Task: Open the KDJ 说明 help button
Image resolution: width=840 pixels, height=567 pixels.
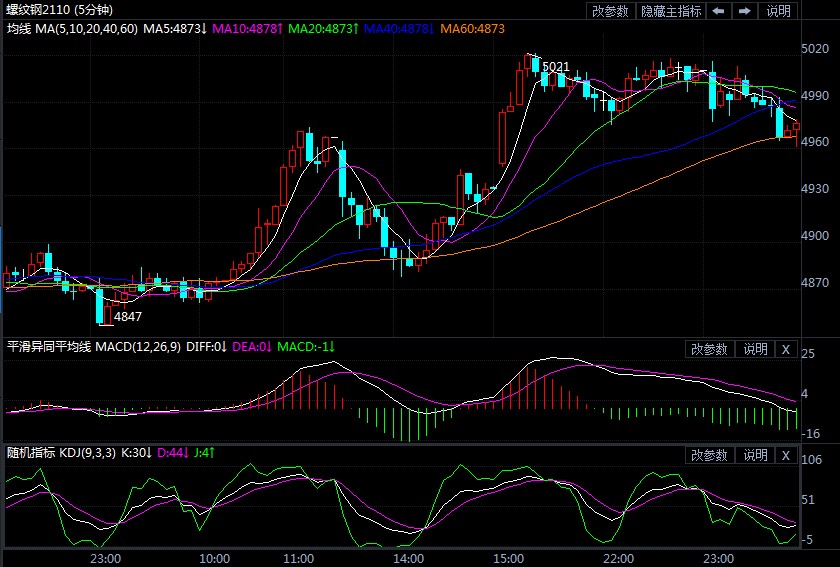Action: click(x=754, y=455)
